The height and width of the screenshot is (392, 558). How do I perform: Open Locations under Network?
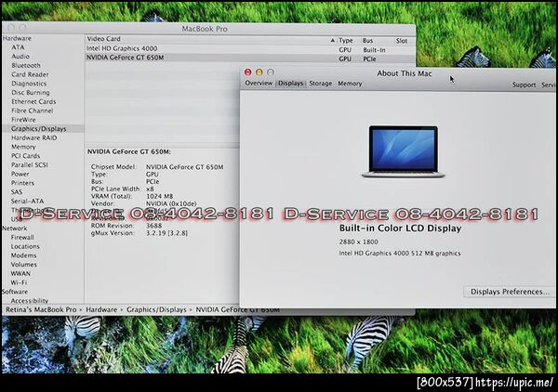25,246
